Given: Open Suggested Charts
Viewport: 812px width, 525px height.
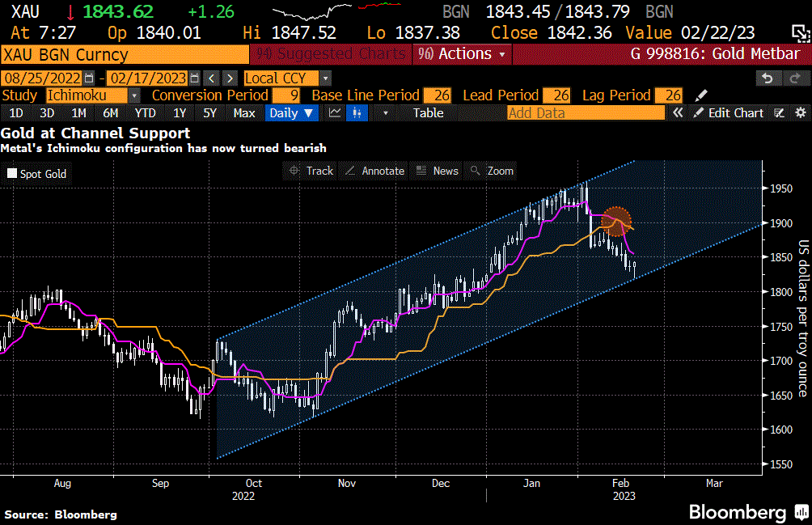Looking at the screenshot, I should click(332, 54).
